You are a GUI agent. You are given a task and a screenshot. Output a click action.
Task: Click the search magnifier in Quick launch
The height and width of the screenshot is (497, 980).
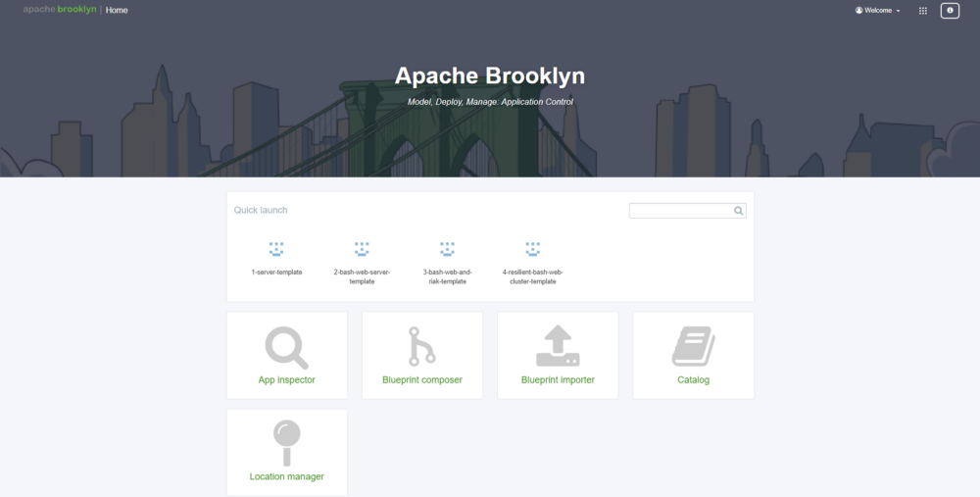point(738,211)
